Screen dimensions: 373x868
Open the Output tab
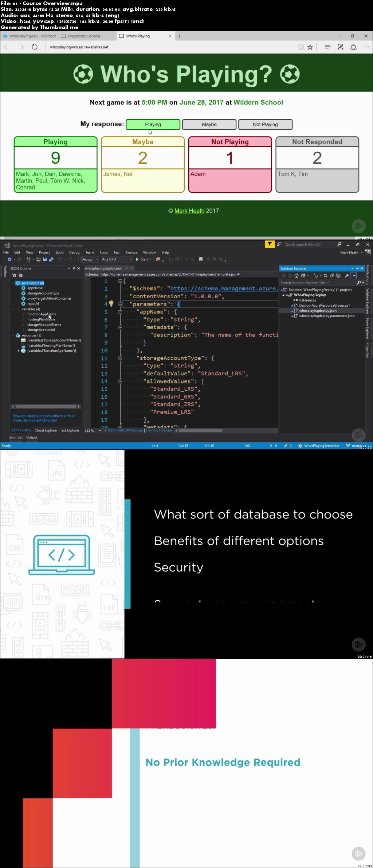(32, 437)
